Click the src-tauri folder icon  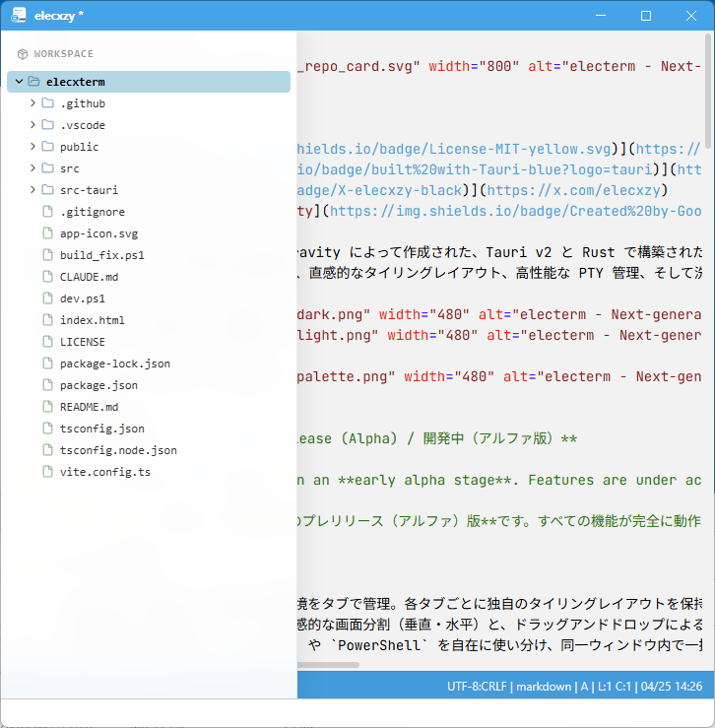click(48, 190)
